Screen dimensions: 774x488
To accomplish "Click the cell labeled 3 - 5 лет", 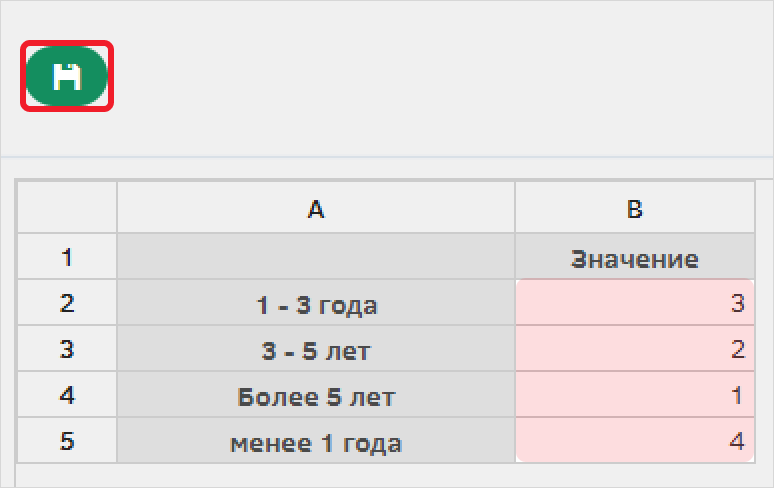I will (x=316, y=348).
